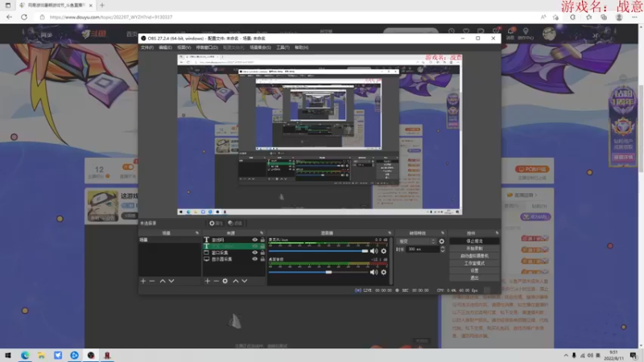Hide the 显示器采集 source
Screen dimensions: 644x362
point(254,259)
